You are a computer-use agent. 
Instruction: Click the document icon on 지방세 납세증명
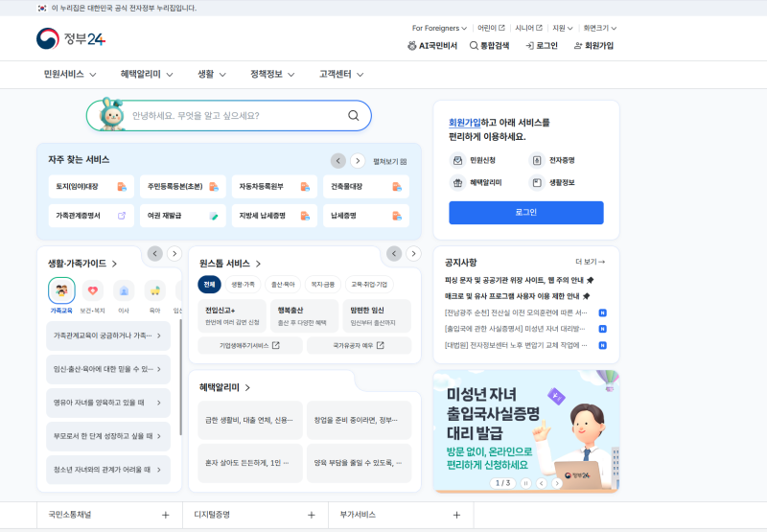pyautogui.click(x=305, y=216)
